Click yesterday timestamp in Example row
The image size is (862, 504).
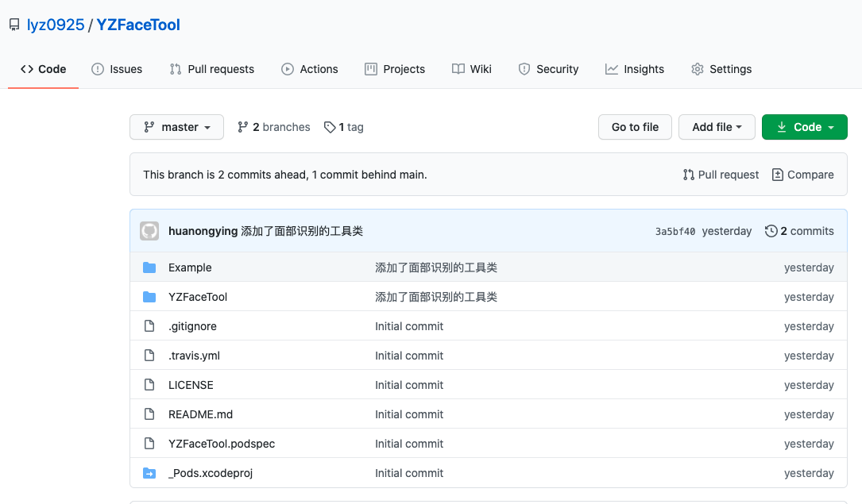point(809,267)
